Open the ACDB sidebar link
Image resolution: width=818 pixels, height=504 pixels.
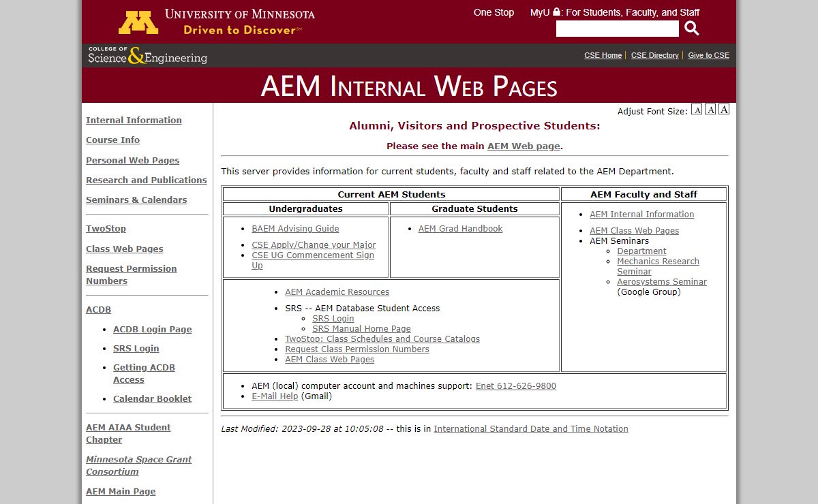point(98,309)
